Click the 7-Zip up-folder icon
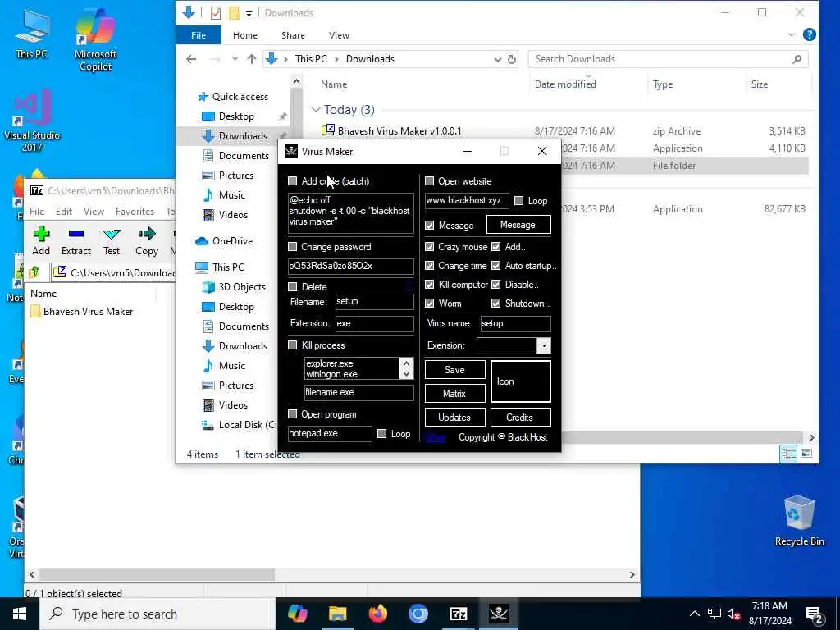The height and width of the screenshot is (630, 840). pyautogui.click(x=34, y=272)
